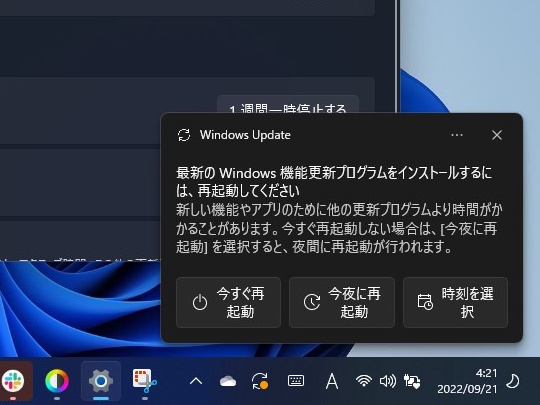Open the touch keyboard tray icon
The width and height of the screenshot is (540, 405).
(295, 381)
